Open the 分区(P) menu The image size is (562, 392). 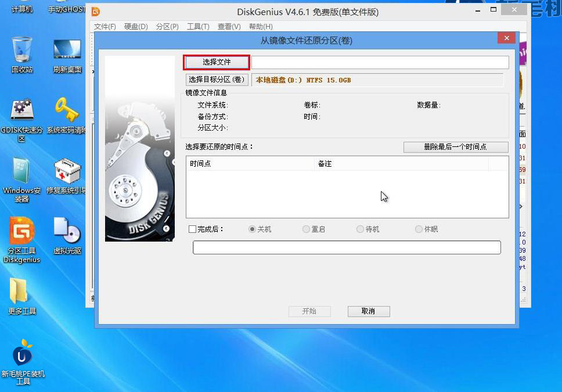coord(167,27)
